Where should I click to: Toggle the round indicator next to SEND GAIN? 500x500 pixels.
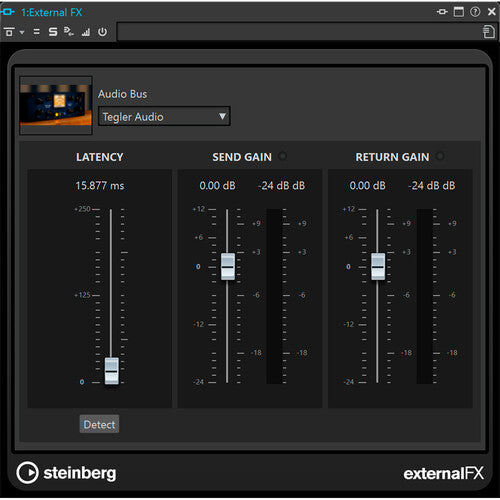(x=282, y=156)
